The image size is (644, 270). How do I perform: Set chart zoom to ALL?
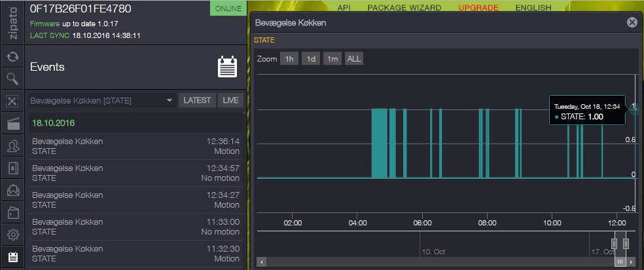(353, 59)
